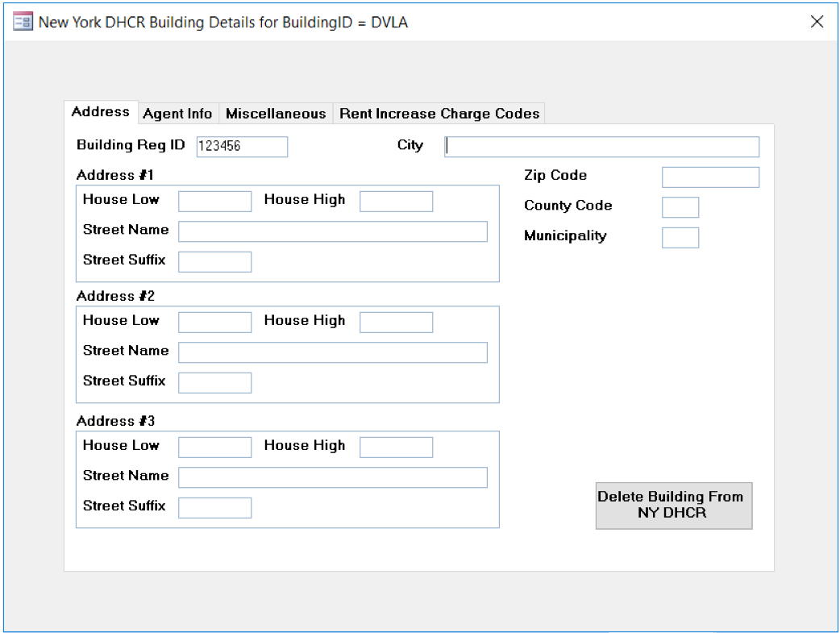Select Address #3 Street Name field

point(333,477)
